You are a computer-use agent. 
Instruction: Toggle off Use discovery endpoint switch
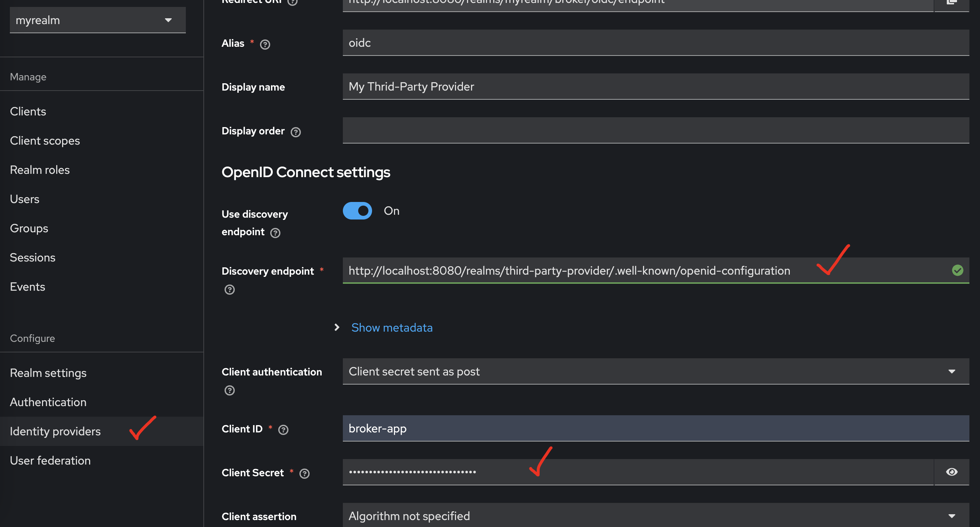click(x=357, y=211)
